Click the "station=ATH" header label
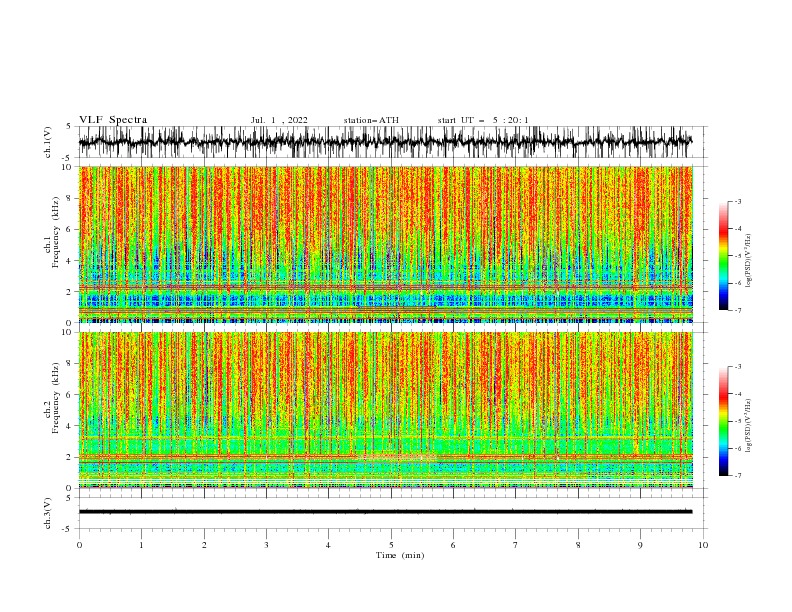This screenshot has width=792, height=612. click(x=371, y=120)
